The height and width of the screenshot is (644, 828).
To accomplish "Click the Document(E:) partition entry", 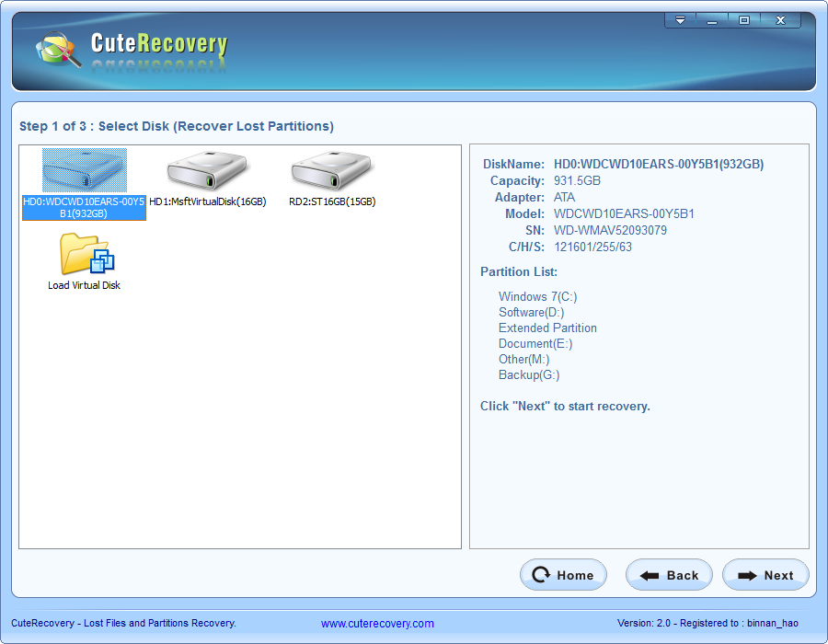I will pyautogui.click(x=535, y=344).
